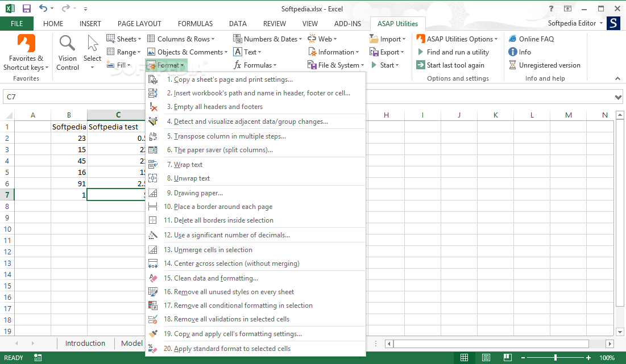The image size is (626, 364).
Task: Expand the Numbers & Dates dropdown
Action: click(267, 39)
